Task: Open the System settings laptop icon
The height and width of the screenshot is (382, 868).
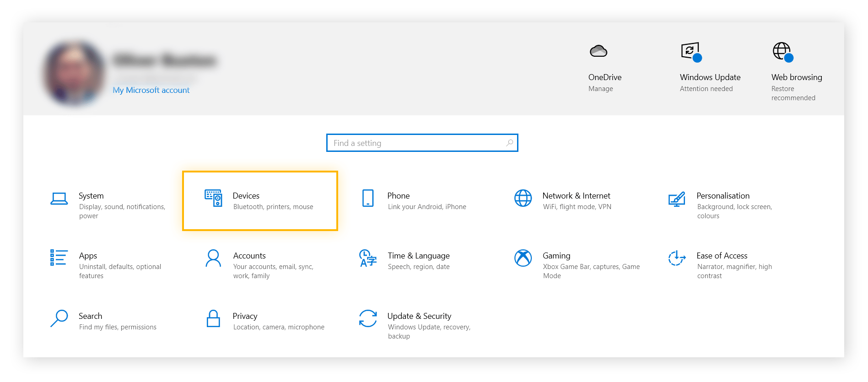Action: pos(59,199)
